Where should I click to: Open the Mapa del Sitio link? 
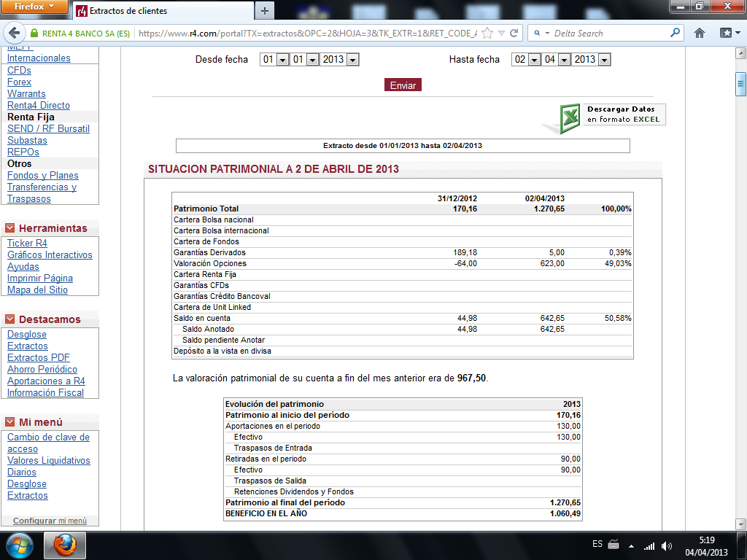[37, 289]
